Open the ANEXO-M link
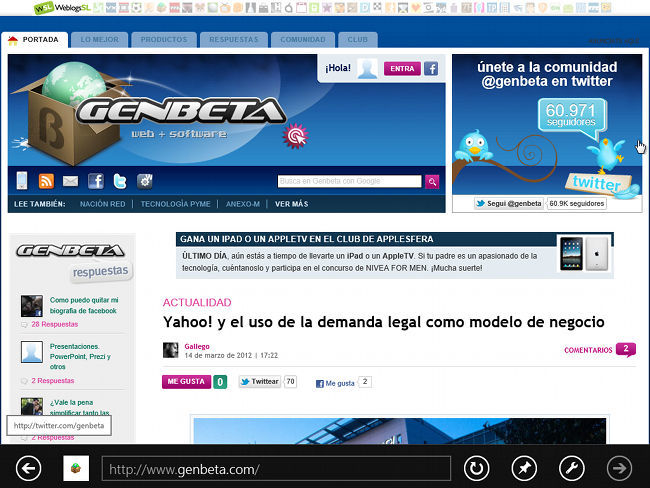The height and width of the screenshot is (488, 650). tap(243, 204)
